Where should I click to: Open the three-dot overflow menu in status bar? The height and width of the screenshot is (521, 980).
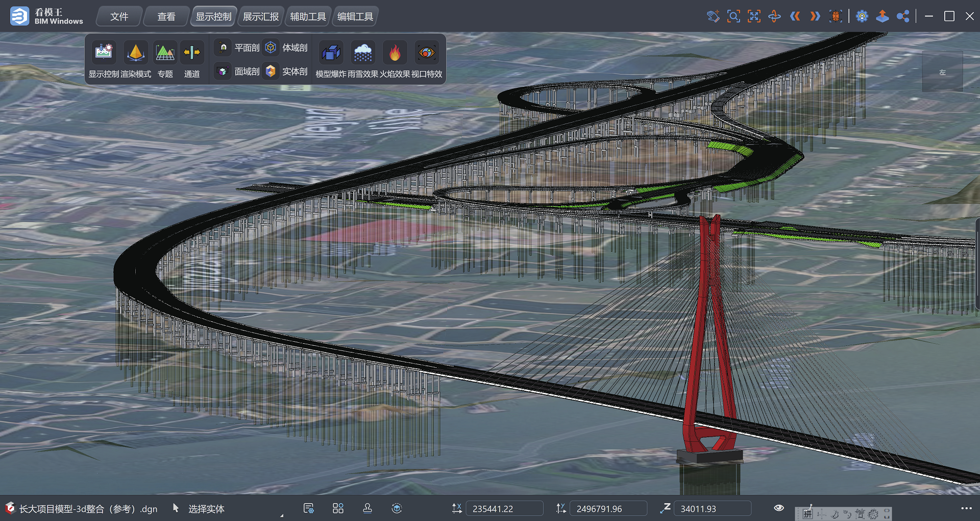pyautogui.click(x=966, y=508)
